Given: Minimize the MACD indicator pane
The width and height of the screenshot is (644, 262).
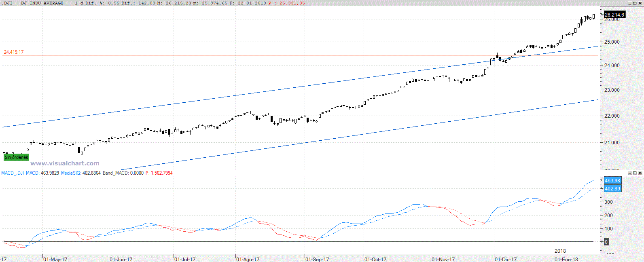Looking at the screenshot, I should 630,173.
